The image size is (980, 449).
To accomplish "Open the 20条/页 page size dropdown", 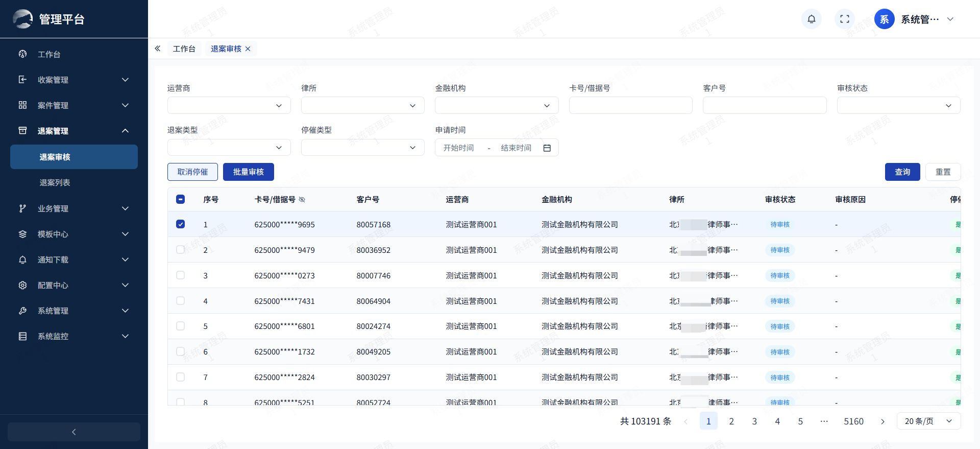I will pos(929,421).
